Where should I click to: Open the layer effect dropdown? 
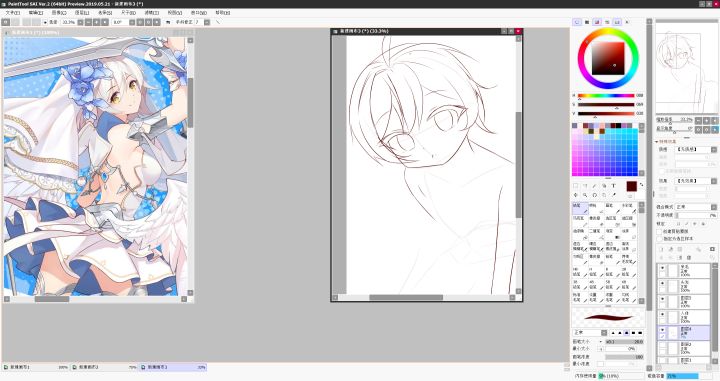714,181
